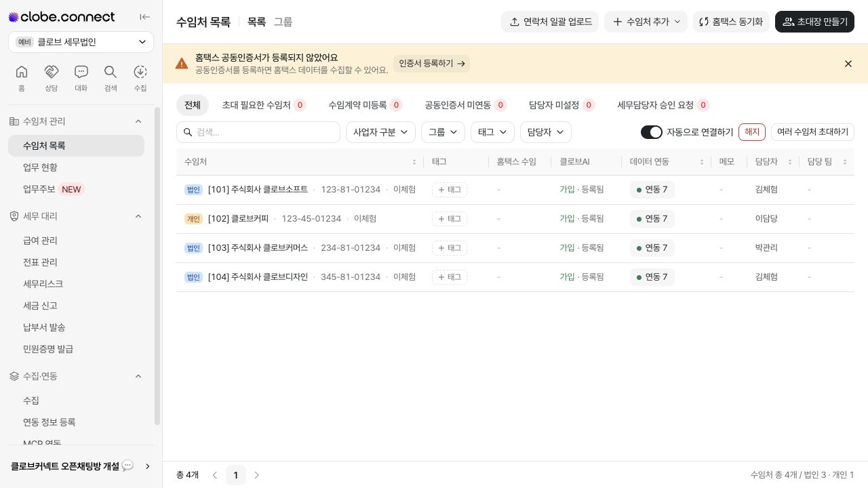Select 공동인증서 미연동 tab

(x=465, y=105)
